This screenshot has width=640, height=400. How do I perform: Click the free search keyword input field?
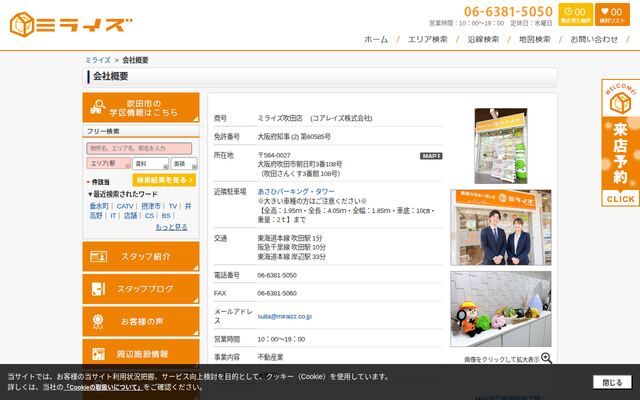pos(139,148)
